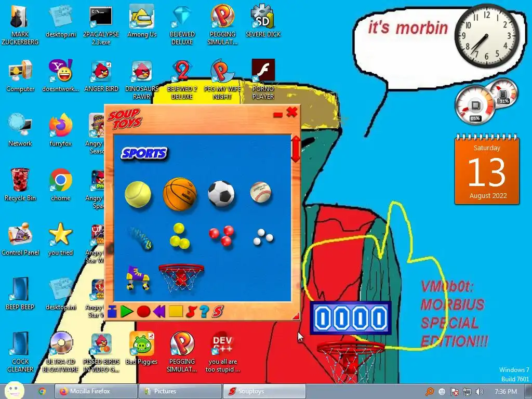Viewport: 532px width, 399px height.
Task: Choose the three yellow balls toy
Action: pos(179,236)
